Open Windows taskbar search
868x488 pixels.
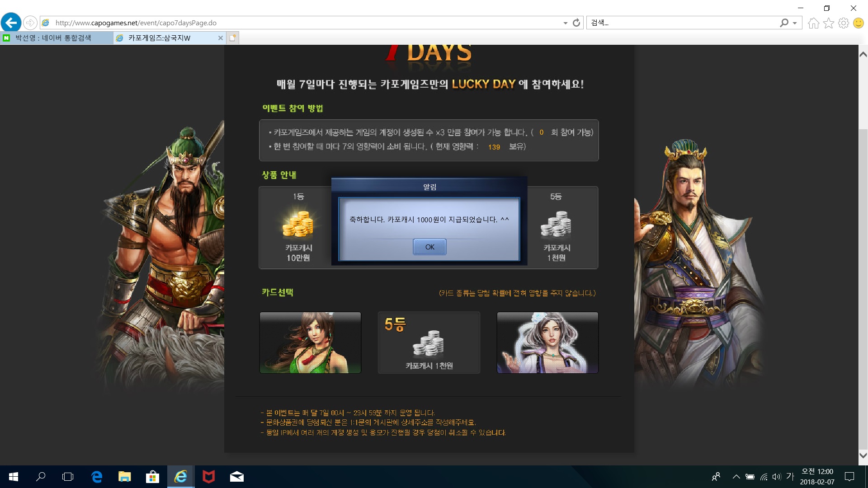pos(41,477)
